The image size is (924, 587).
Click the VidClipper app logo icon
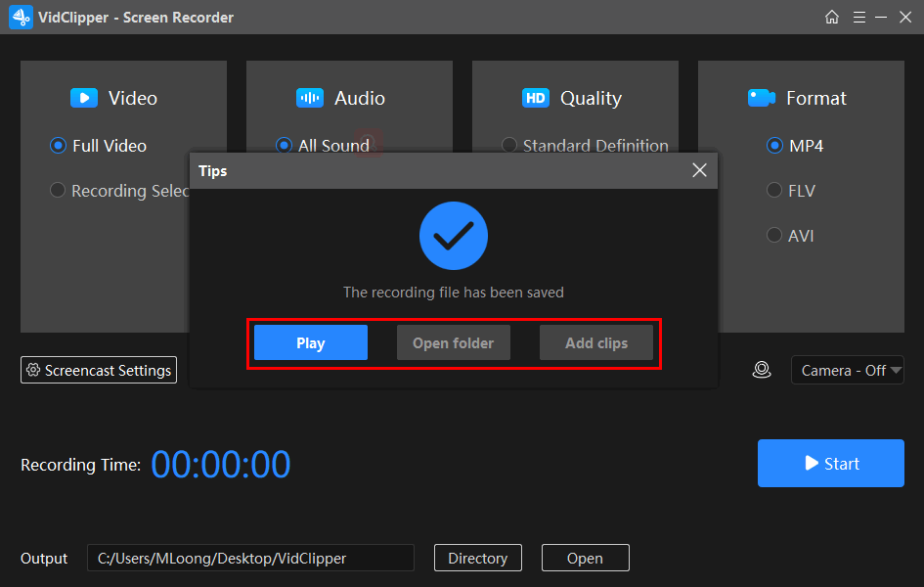click(21, 18)
